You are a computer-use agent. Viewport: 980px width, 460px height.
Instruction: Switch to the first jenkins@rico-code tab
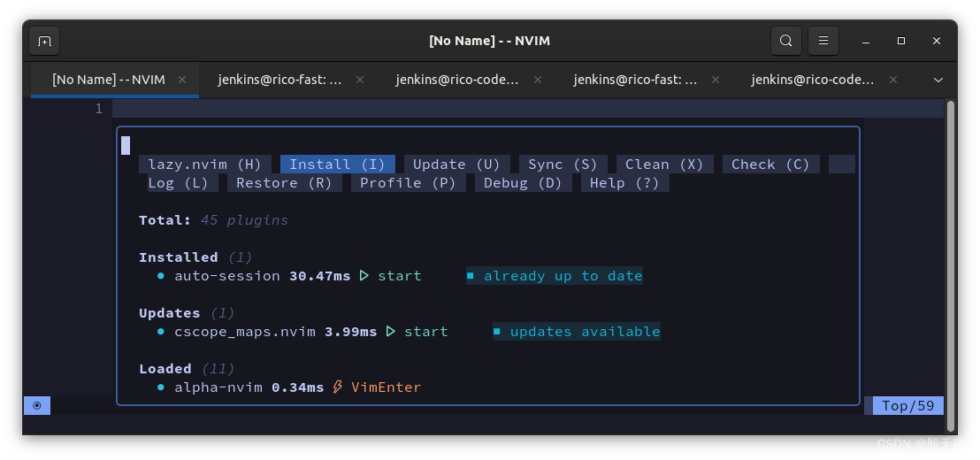pyautogui.click(x=457, y=80)
